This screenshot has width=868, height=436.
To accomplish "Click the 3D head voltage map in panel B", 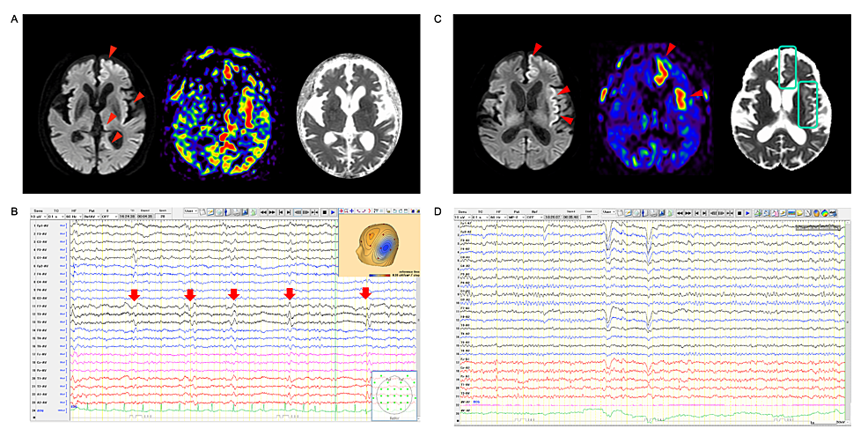I will (x=379, y=246).
